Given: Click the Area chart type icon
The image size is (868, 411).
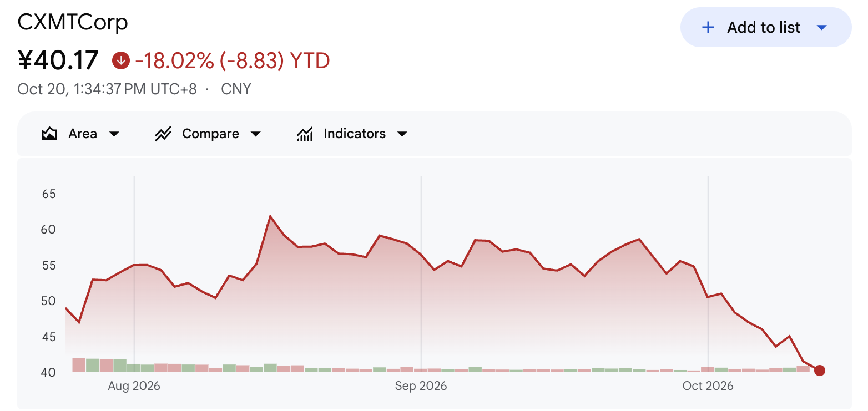Looking at the screenshot, I should coord(49,134).
